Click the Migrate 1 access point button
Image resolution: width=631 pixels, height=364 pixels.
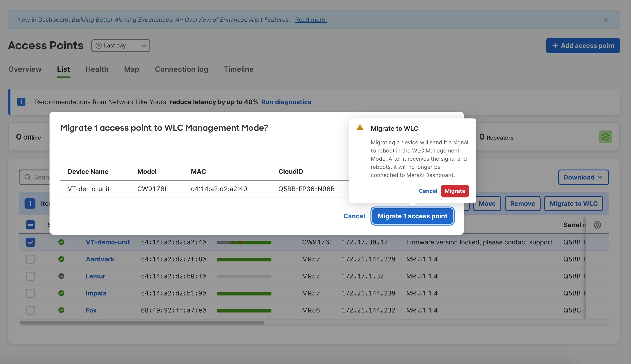[412, 216]
